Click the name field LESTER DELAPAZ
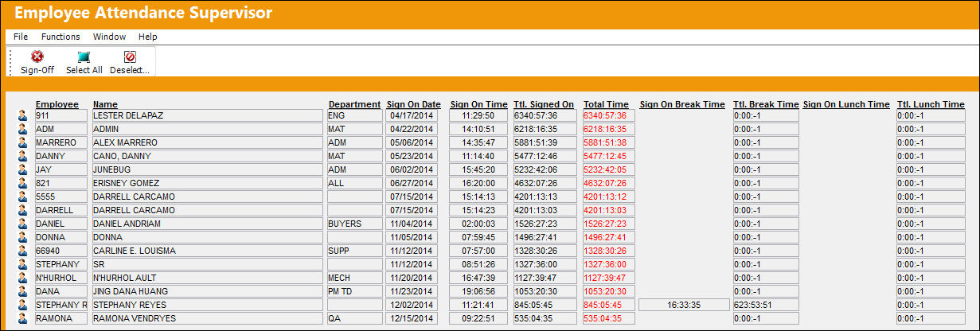 208,115
